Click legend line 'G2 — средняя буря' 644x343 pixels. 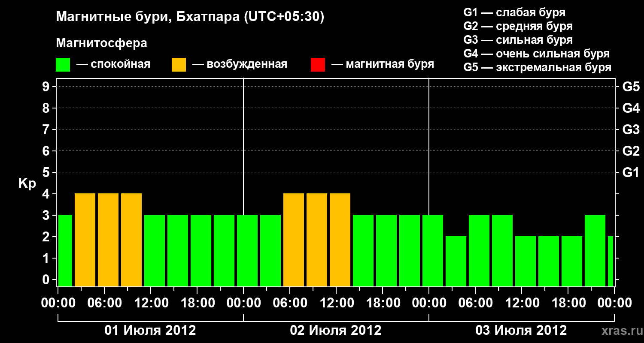click(x=518, y=27)
